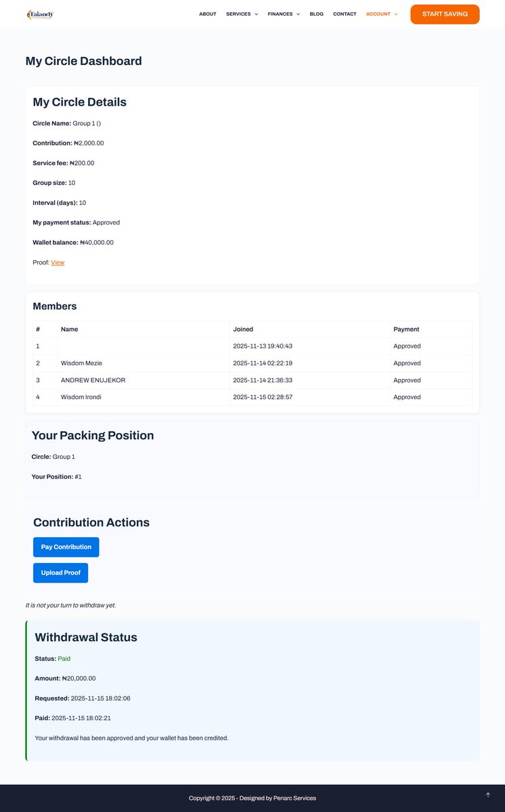The width and height of the screenshot is (505, 812).
Task: Click Service fee ₦200.00 value
Action: (x=82, y=163)
